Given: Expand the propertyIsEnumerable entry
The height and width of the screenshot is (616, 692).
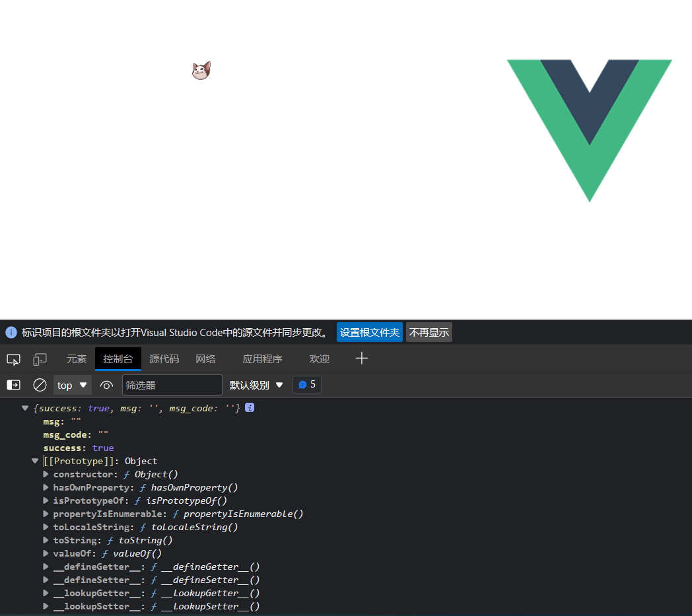Looking at the screenshot, I should click(46, 514).
